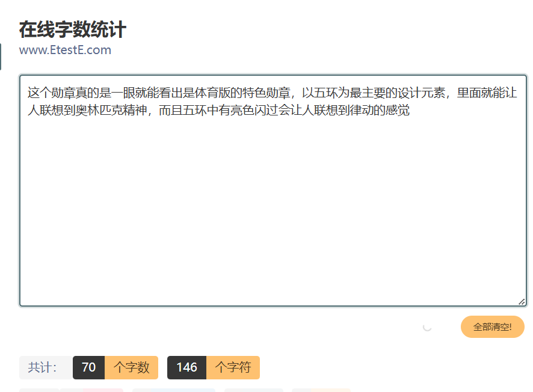Click the textarea resize handle corner
The width and height of the screenshot is (533, 392).
(522, 302)
